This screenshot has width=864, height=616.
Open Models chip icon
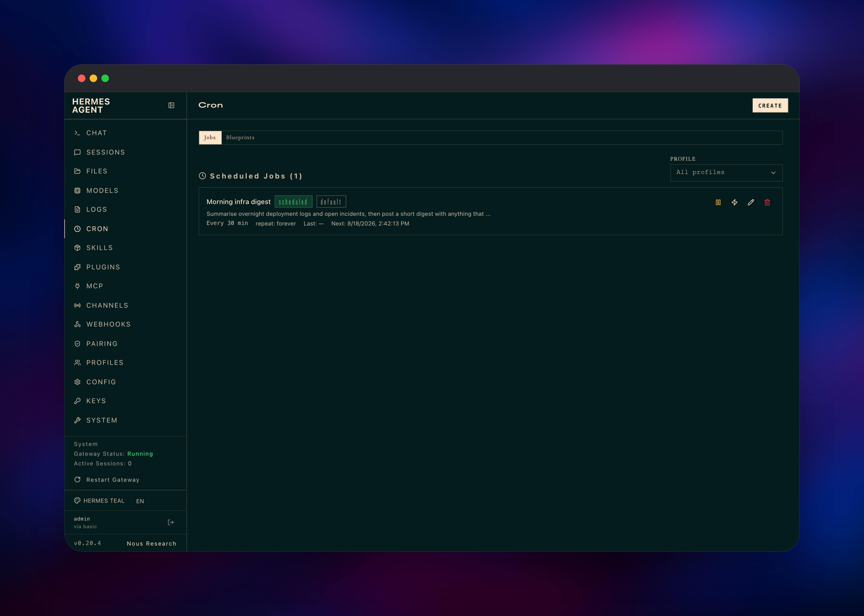(x=77, y=190)
